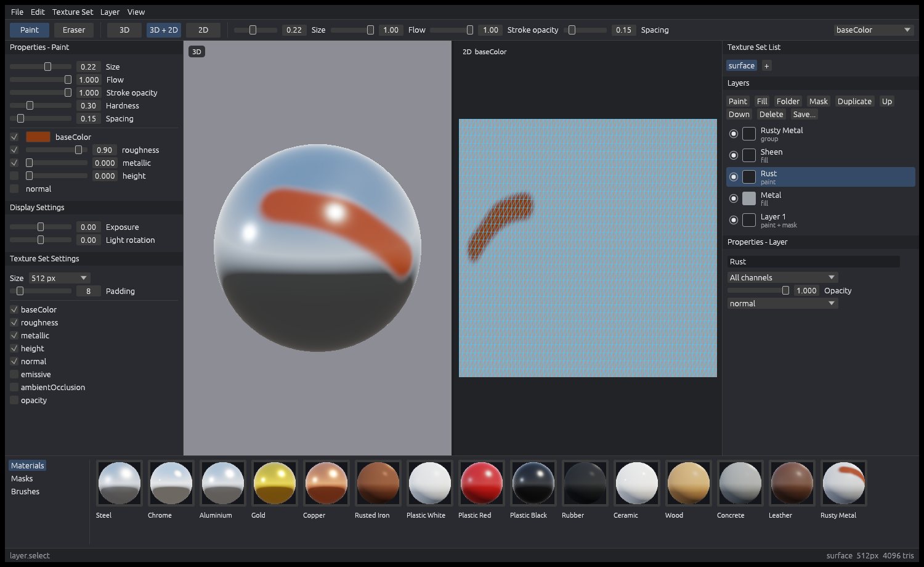Open the normal blend mode dropdown
Screen dimensions: 924x567
pyautogui.click(x=782, y=303)
